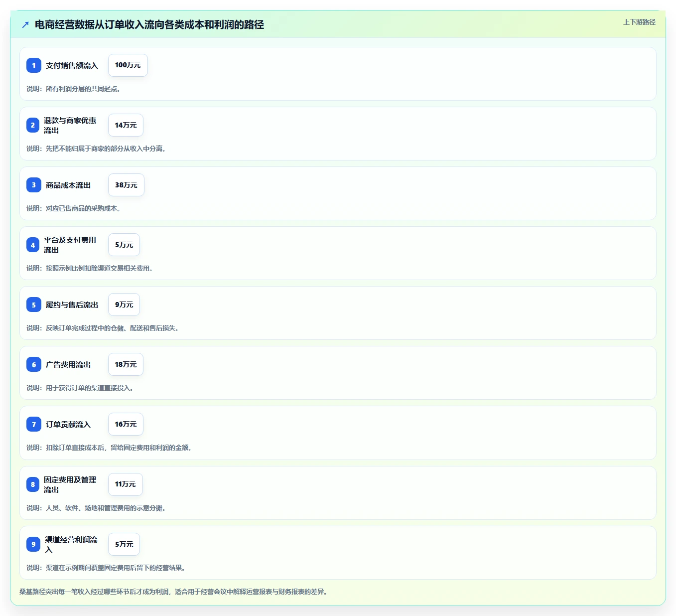Click the 18万元 value chip
The width and height of the screenshot is (676, 616).
[126, 364]
